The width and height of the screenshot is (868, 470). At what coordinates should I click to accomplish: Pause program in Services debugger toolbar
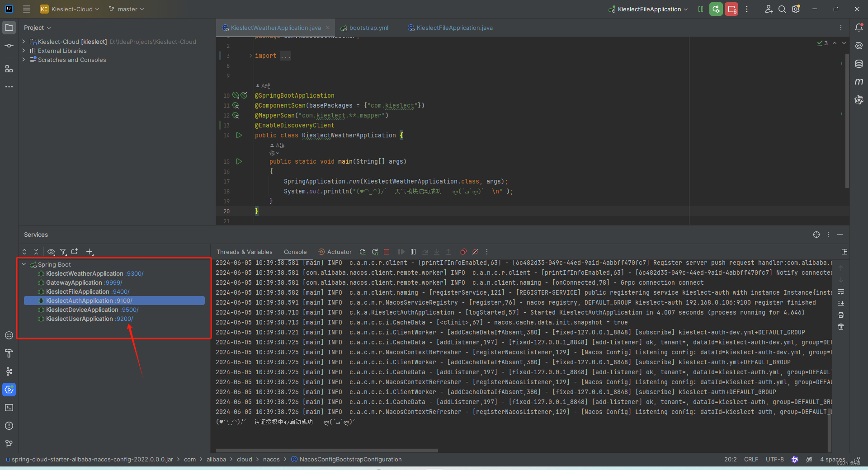[x=413, y=252]
